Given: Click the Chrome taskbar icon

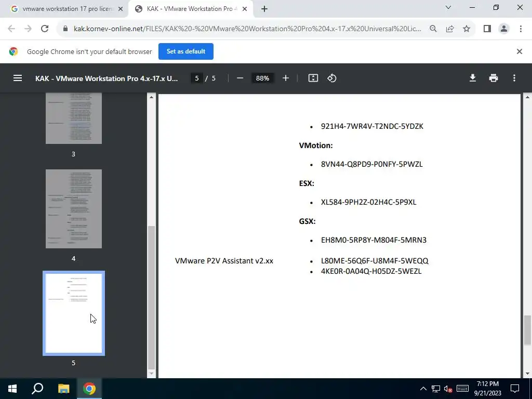Looking at the screenshot, I should coord(89,389).
